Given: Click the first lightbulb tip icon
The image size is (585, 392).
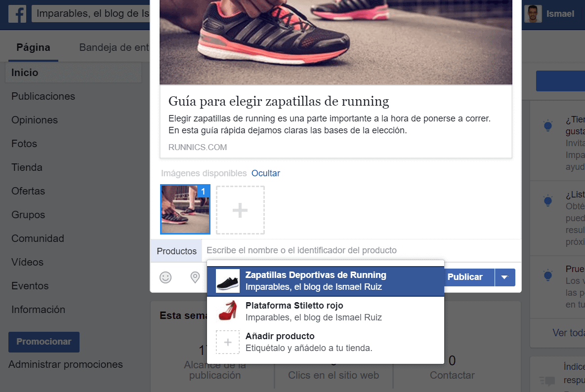Looking at the screenshot, I should tap(547, 125).
